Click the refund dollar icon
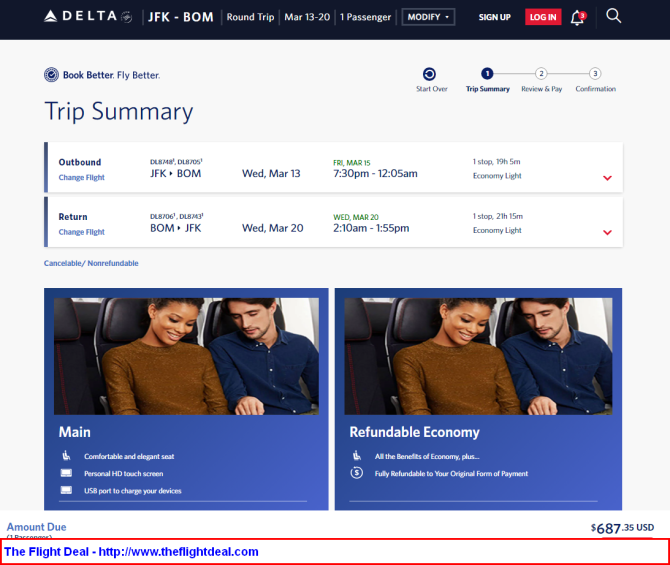 (x=356, y=473)
